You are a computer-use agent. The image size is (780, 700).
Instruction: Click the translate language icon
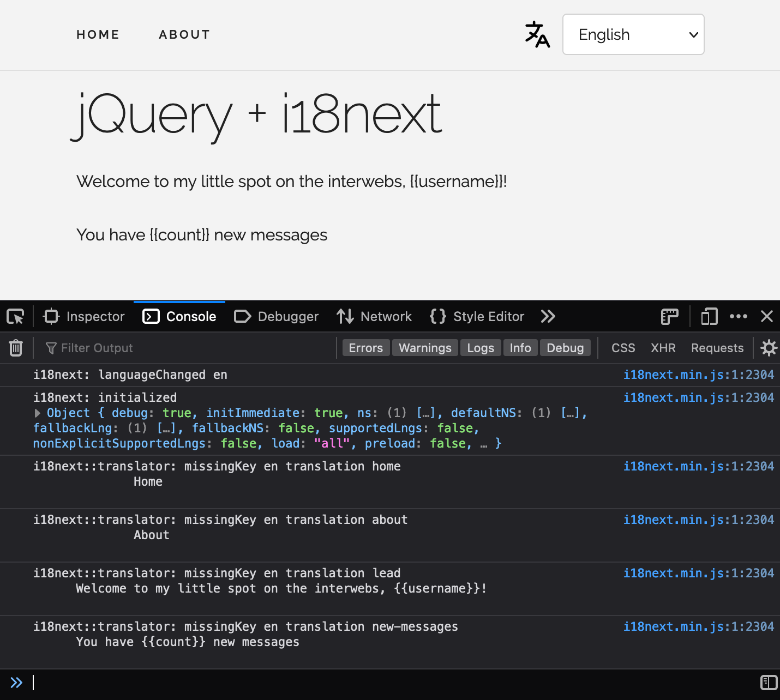(x=537, y=34)
